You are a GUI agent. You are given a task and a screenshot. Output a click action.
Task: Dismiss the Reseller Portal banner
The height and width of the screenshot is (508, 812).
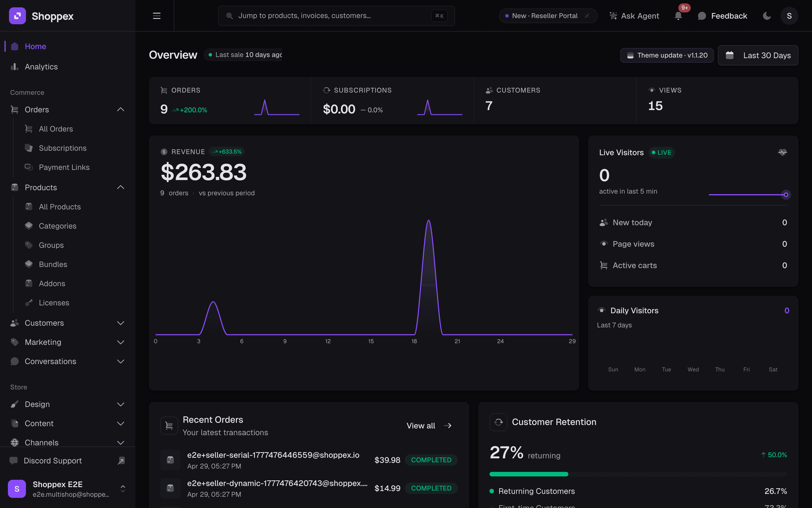point(587,16)
